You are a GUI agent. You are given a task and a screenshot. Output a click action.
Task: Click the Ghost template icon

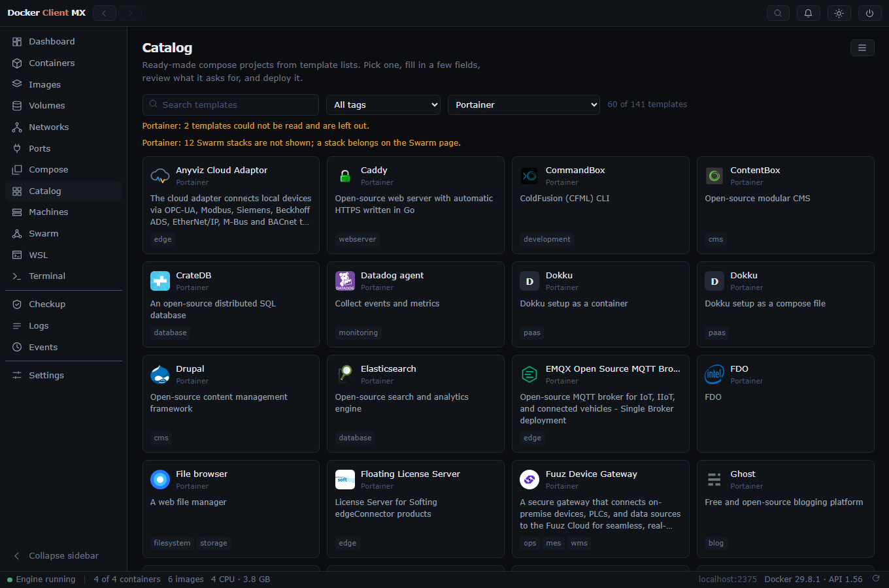tap(714, 480)
